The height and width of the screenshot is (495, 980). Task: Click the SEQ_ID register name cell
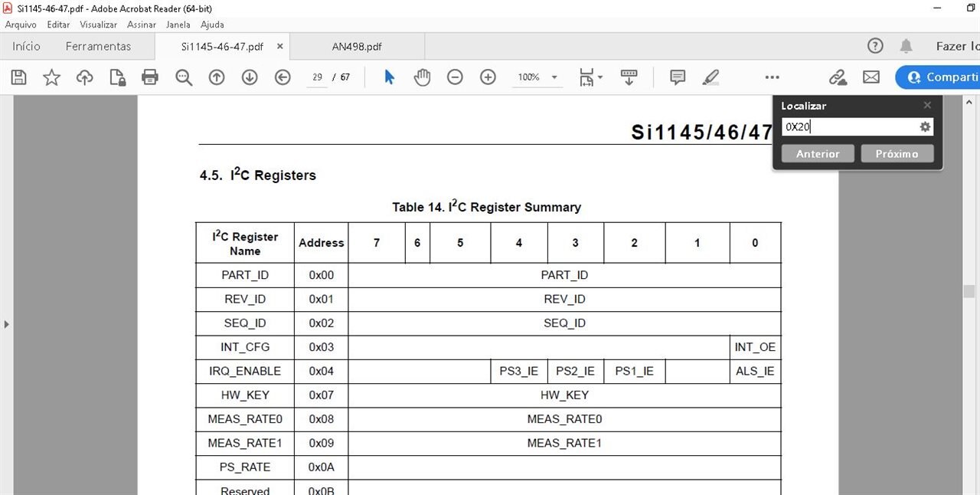coord(245,323)
